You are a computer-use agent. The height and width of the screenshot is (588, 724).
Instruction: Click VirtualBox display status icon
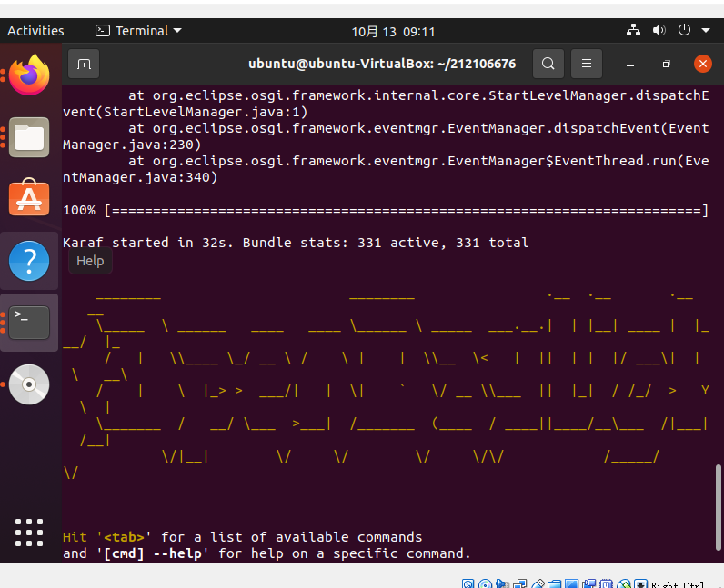point(571,583)
